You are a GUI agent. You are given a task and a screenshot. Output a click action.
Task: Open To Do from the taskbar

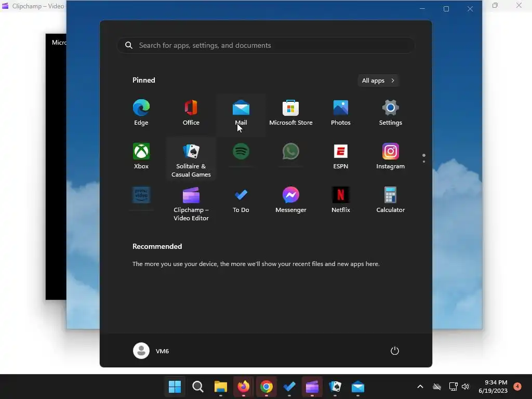(x=289, y=387)
